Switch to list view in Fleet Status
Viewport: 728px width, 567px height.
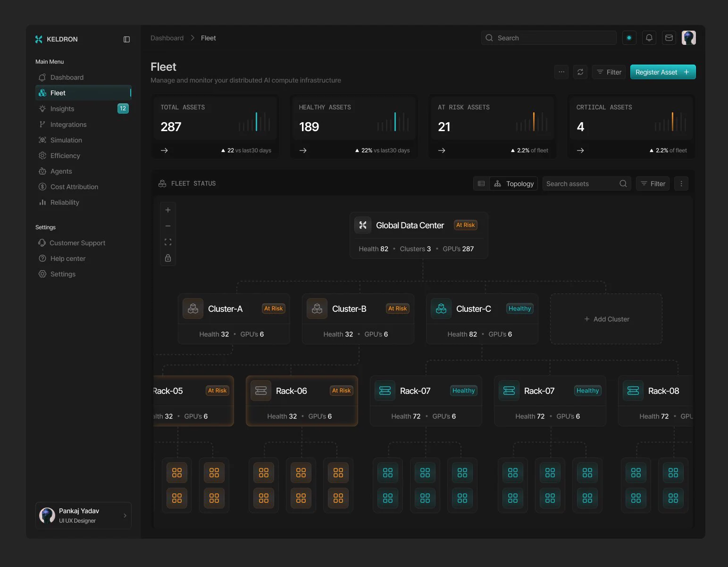pyautogui.click(x=481, y=183)
